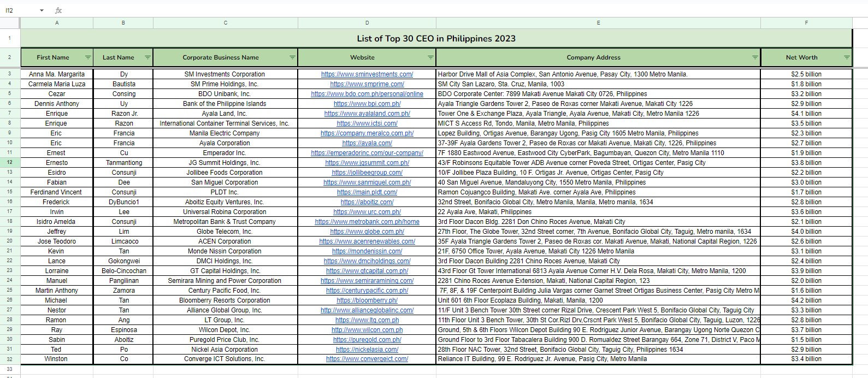This screenshot has width=868, height=378.
Task: Select the cell 'Anna Ma. Margarita'
Action: click(x=57, y=74)
